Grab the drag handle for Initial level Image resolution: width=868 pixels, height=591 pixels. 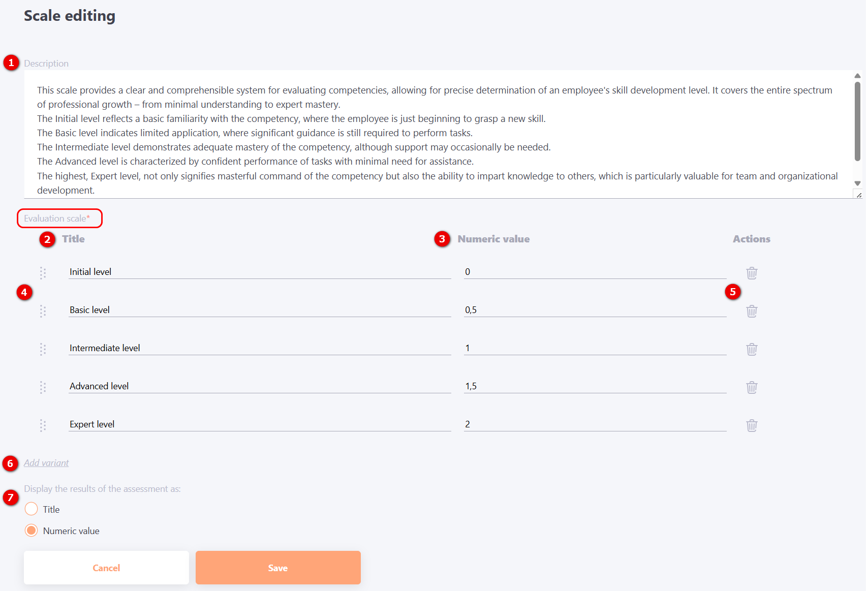point(43,273)
